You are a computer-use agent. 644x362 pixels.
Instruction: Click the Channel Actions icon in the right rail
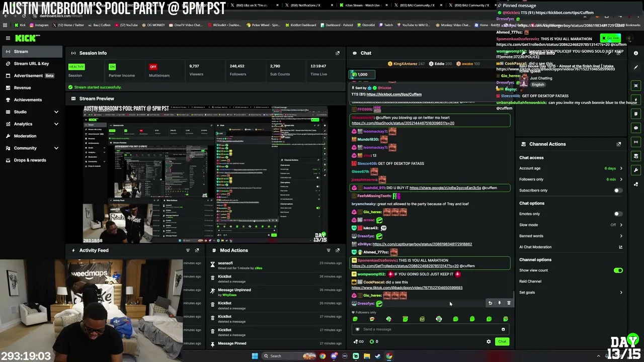[636, 156]
